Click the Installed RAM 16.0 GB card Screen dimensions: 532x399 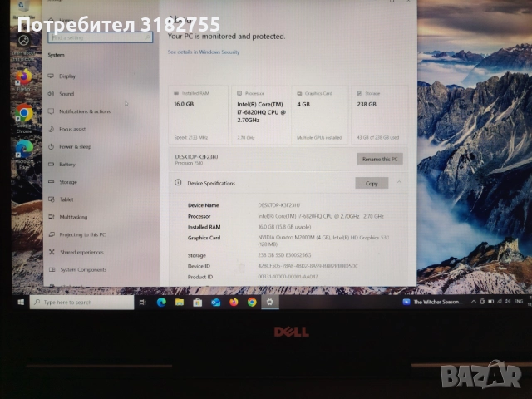198,115
